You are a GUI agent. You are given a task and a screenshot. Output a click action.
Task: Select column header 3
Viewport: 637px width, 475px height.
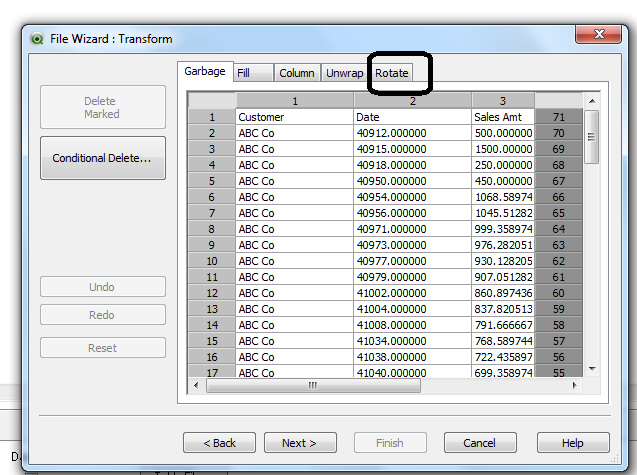pos(503,101)
